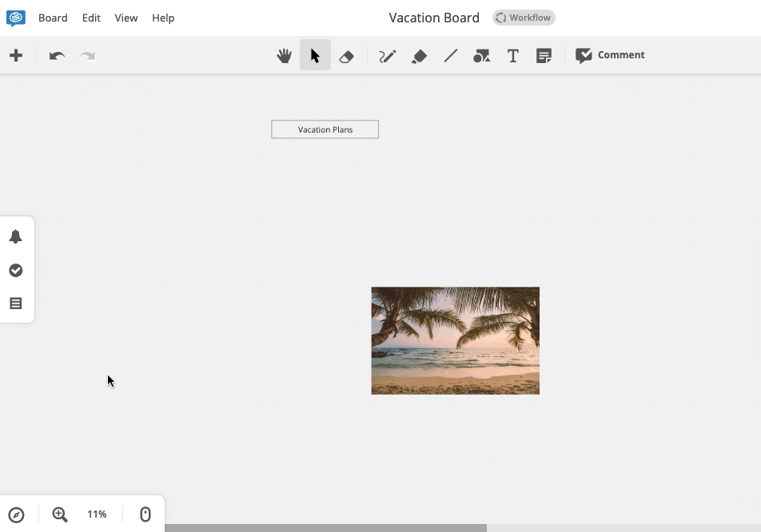Select the Eraser tool
This screenshot has height=532, width=761.
[346, 56]
